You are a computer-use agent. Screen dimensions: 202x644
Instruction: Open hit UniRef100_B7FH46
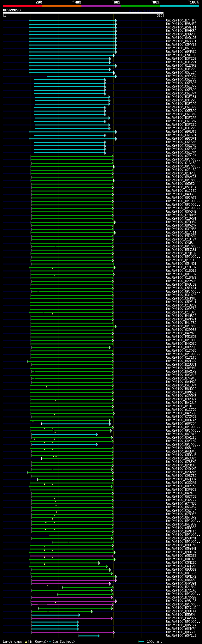[x=181, y=21]
